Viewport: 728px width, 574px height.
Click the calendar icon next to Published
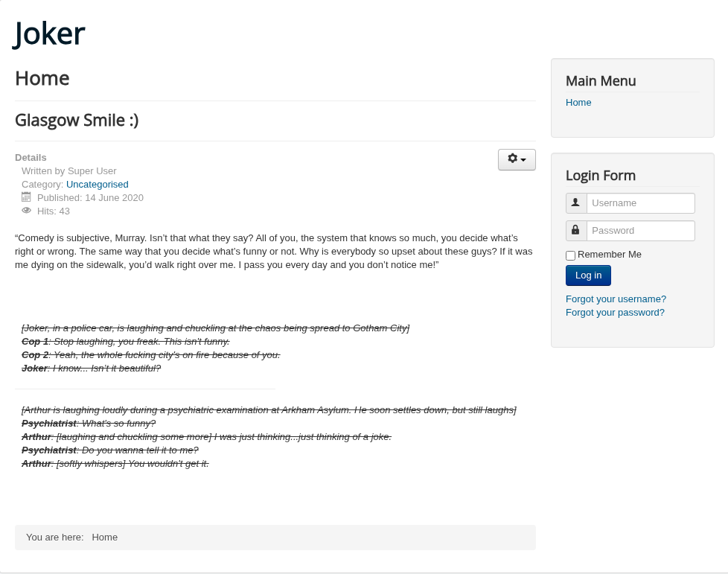tap(27, 197)
